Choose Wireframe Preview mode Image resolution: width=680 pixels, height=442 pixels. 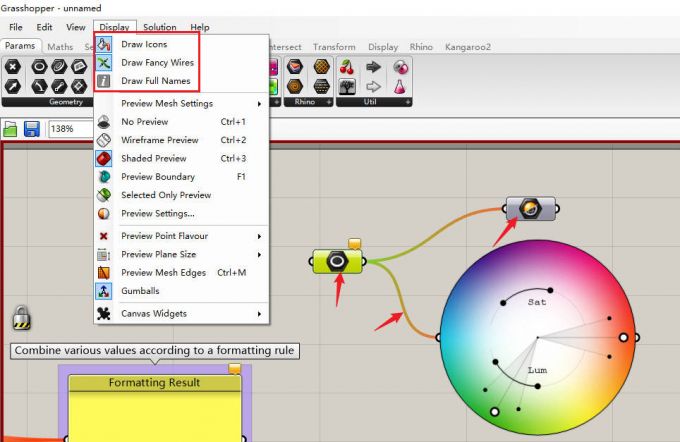(x=159, y=141)
